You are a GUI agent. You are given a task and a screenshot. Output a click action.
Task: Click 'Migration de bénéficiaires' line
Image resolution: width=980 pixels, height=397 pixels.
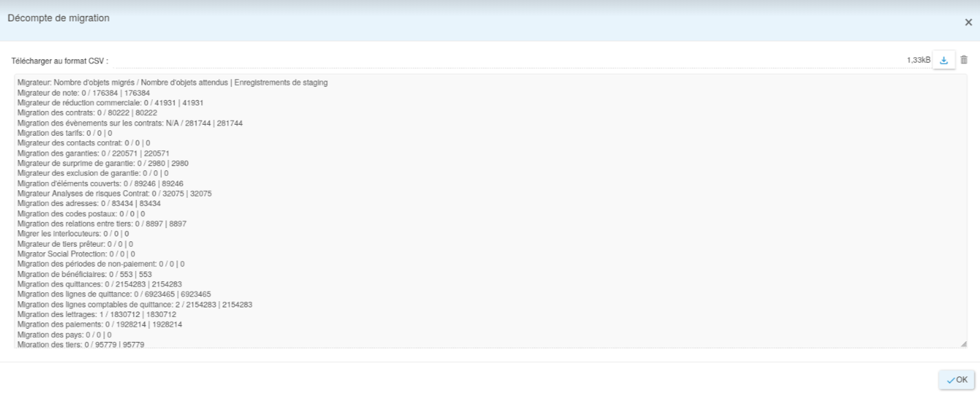pos(84,274)
